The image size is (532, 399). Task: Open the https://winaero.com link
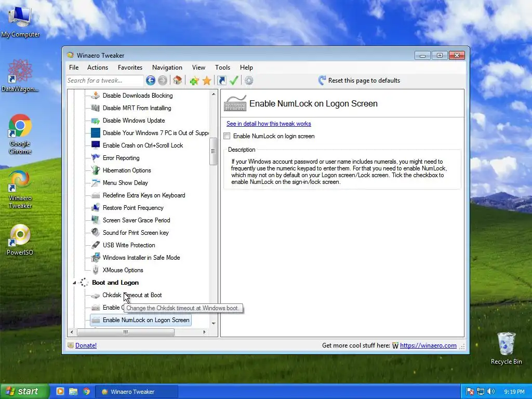428,345
